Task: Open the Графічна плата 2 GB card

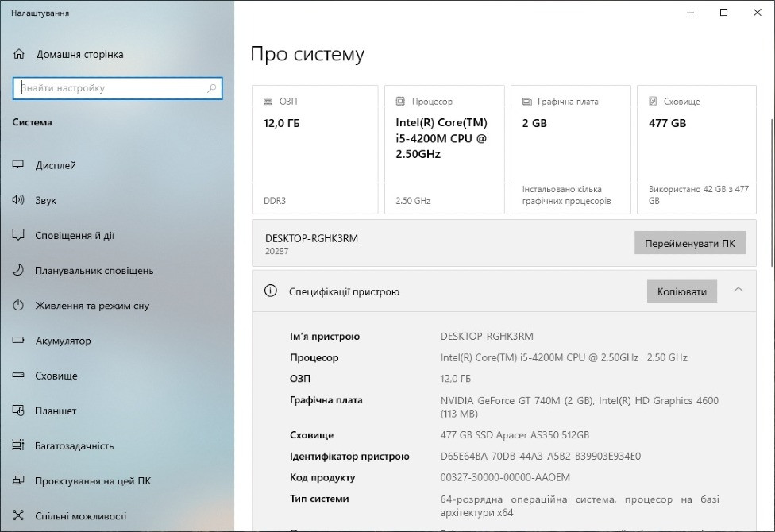Action: pos(571,149)
